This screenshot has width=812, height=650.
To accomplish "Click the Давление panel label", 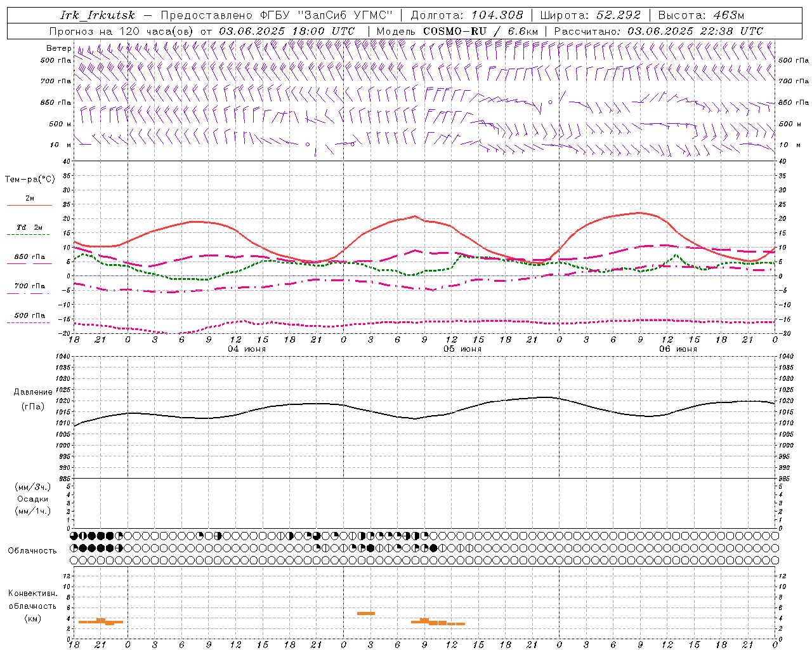I will click(33, 392).
